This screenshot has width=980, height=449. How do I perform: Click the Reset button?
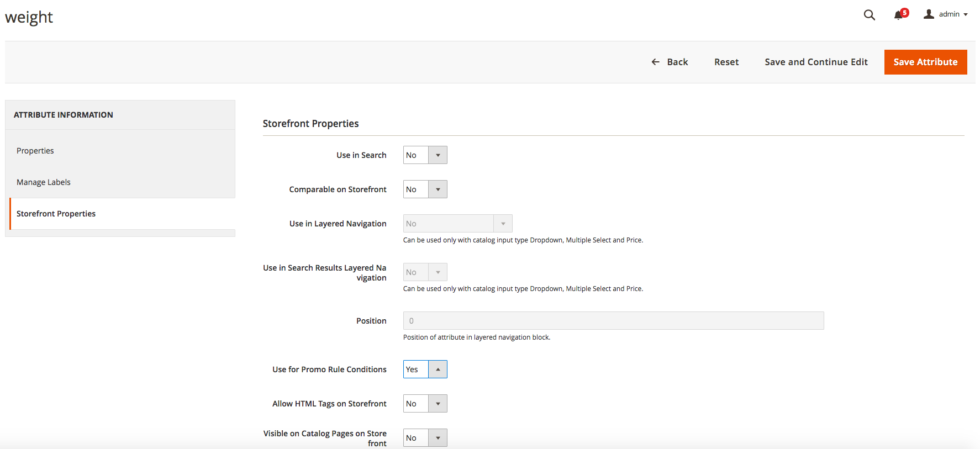tap(726, 62)
